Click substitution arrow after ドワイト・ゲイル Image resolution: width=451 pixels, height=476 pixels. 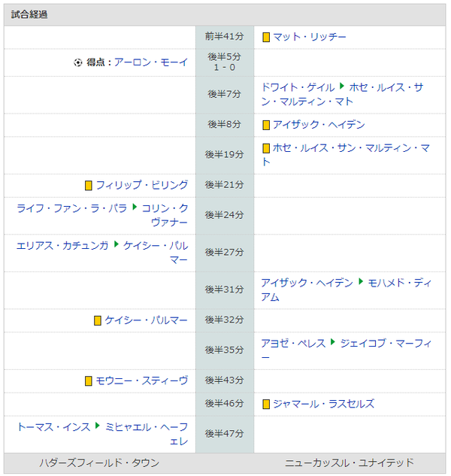pos(342,86)
